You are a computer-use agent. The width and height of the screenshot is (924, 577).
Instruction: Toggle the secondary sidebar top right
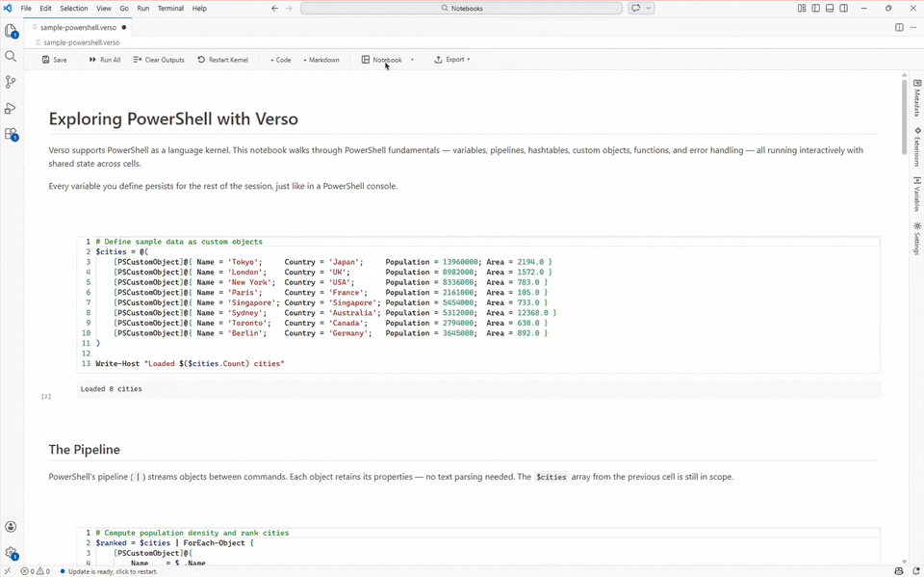point(843,8)
